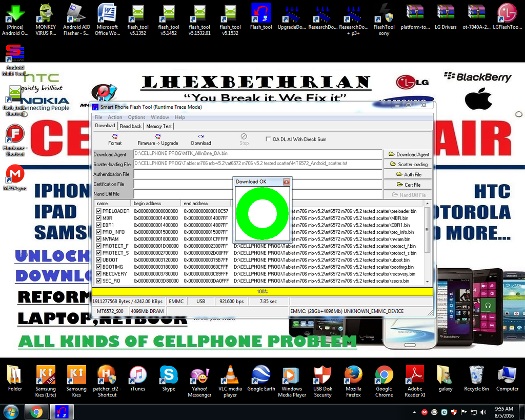Open the Google Chrome desktop shortcut
The height and width of the screenshot is (420, 525).
click(x=384, y=376)
